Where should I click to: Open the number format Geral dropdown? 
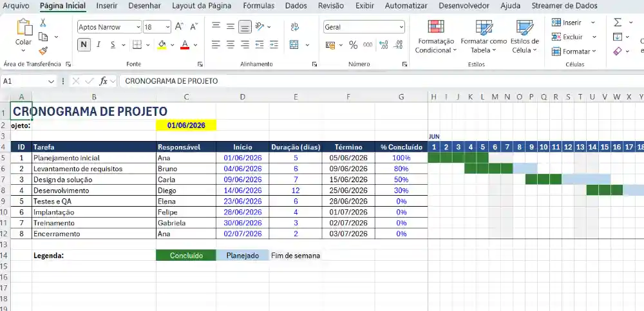click(x=401, y=27)
